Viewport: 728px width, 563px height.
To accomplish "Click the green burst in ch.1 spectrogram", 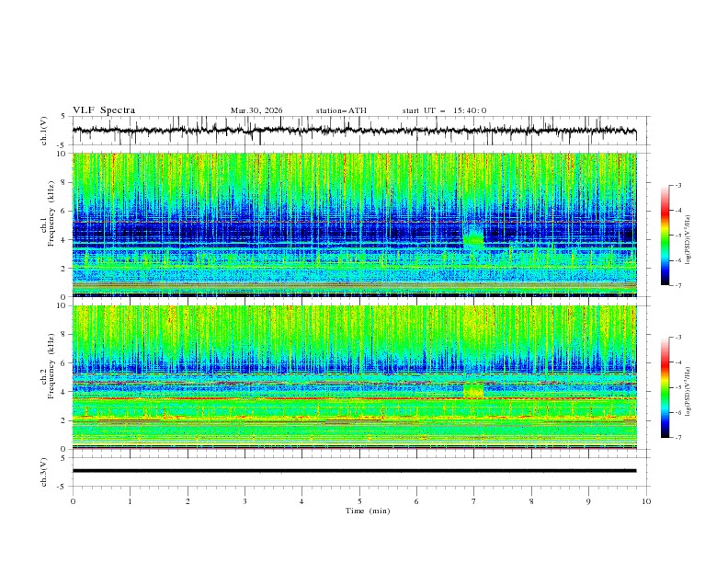I will point(473,238).
